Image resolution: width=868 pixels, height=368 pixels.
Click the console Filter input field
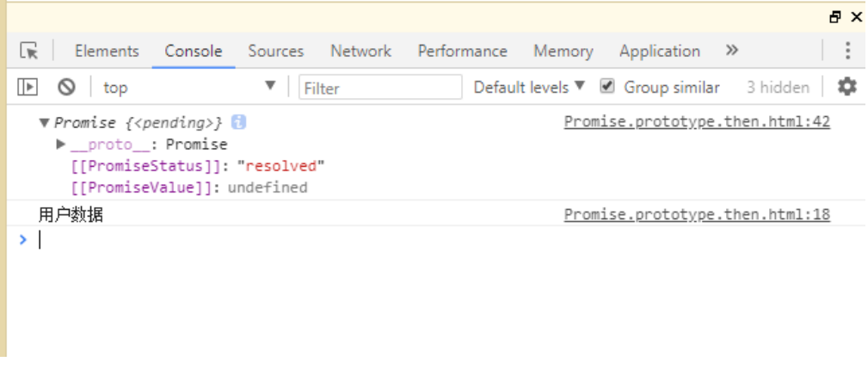(x=380, y=88)
